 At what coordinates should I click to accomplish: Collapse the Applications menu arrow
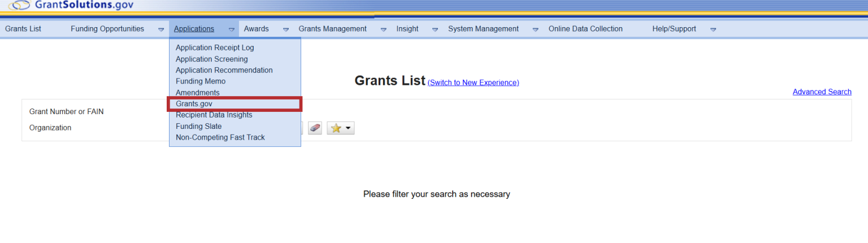[x=232, y=29]
